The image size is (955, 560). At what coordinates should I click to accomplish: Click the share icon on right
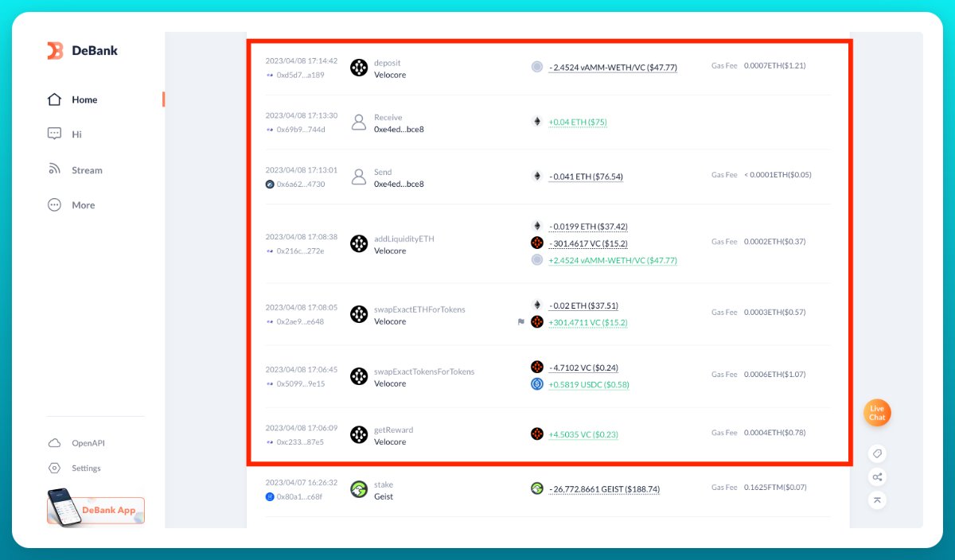[x=877, y=477]
